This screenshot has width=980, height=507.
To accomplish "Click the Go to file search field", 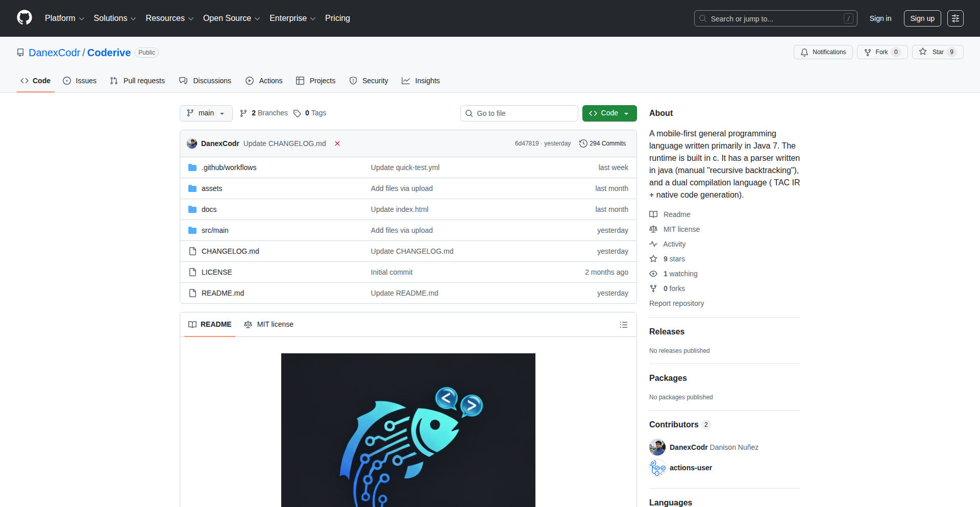I will tap(519, 113).
